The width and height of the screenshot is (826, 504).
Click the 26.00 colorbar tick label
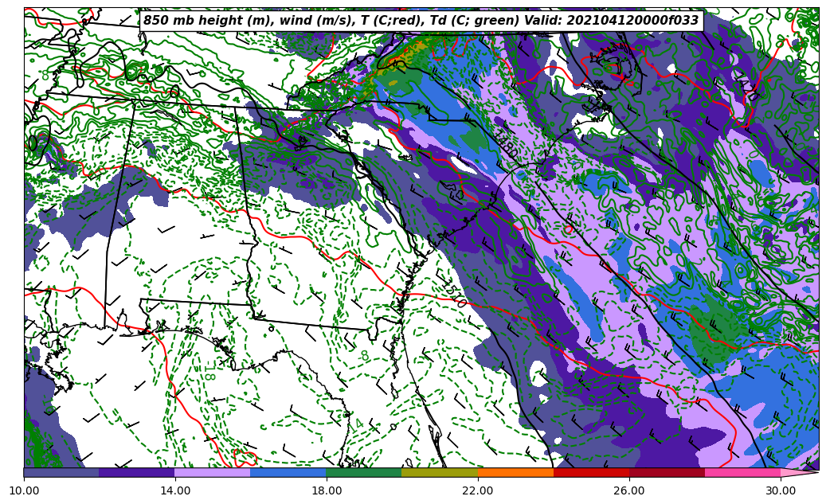click(x=629, y=490)
